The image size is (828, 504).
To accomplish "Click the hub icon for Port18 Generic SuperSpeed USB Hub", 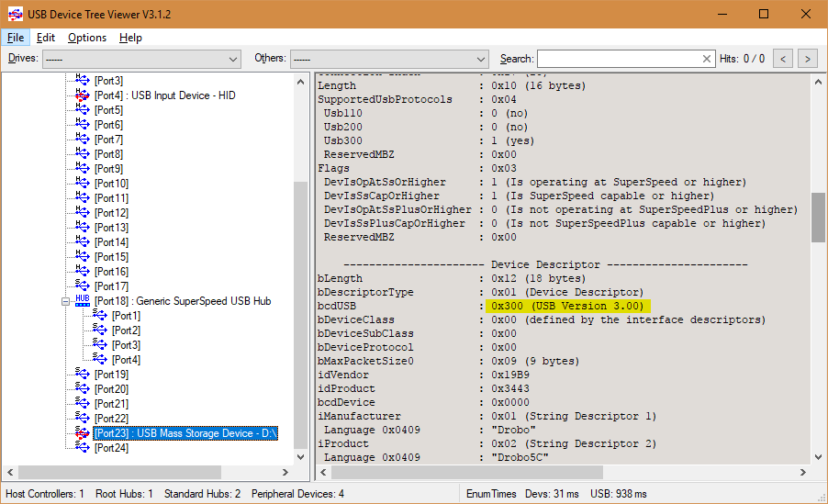I will pos(83,301).
